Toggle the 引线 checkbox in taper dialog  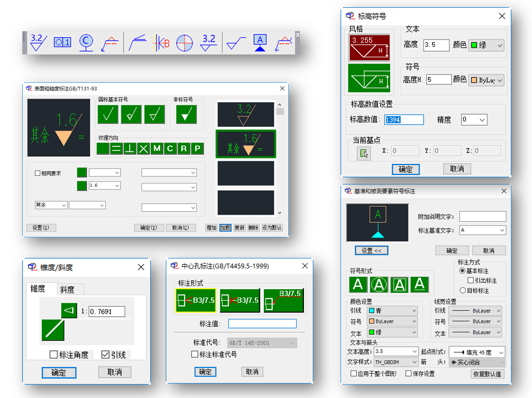click(x=105, y=355)
